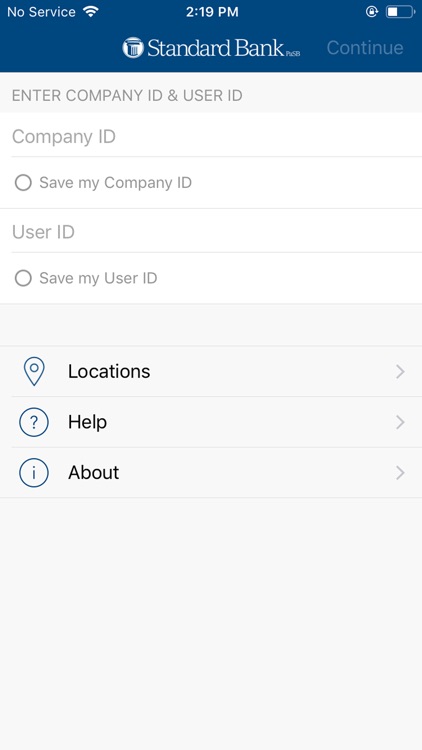Open About via its chevron arrow

point(400,473)
